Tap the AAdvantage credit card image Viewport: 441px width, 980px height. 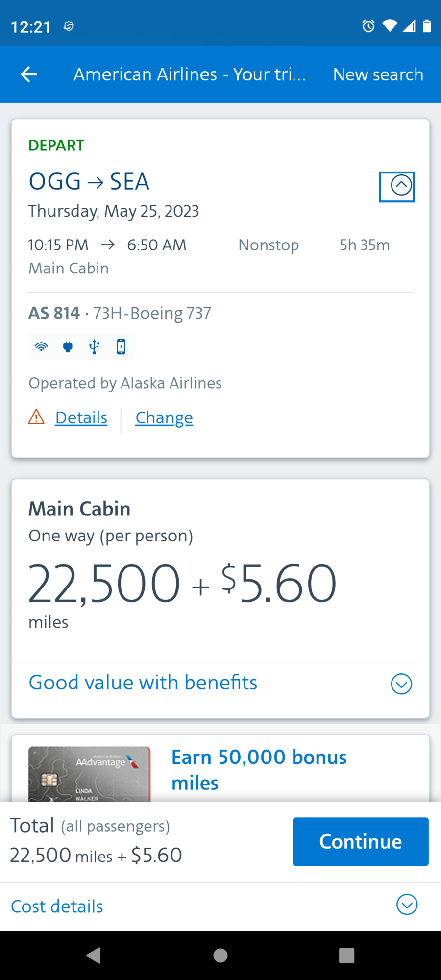[x=89, y=774]
